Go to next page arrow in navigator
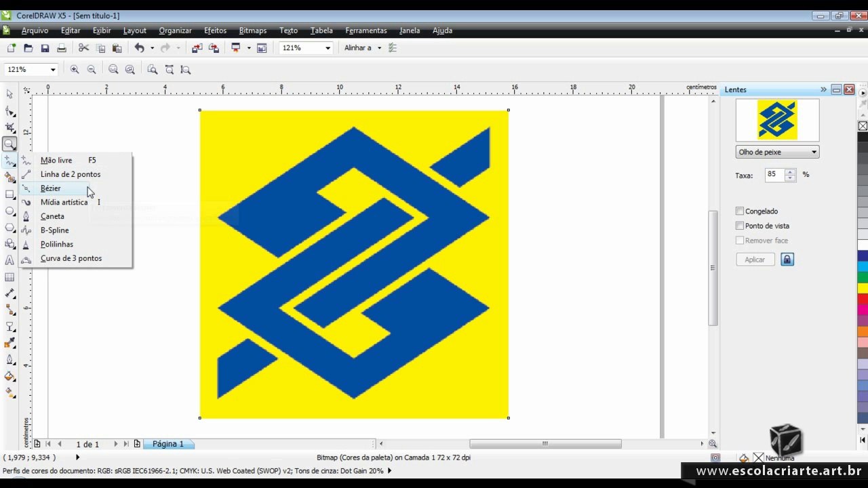Image resolution: width=868 pixels, height=488 pixels. click(115, 444)
